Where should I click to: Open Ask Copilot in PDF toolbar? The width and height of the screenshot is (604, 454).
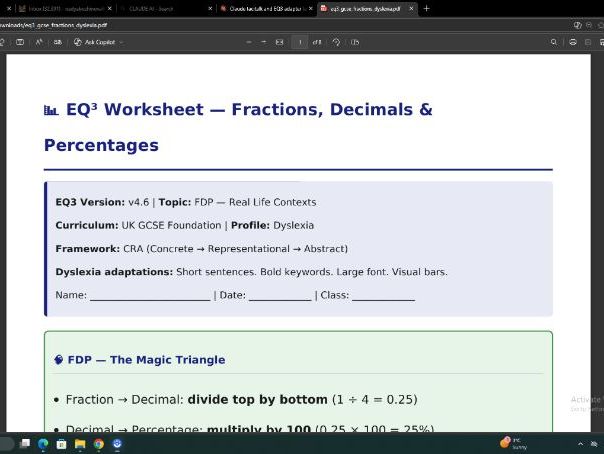[x=95, y=42]
